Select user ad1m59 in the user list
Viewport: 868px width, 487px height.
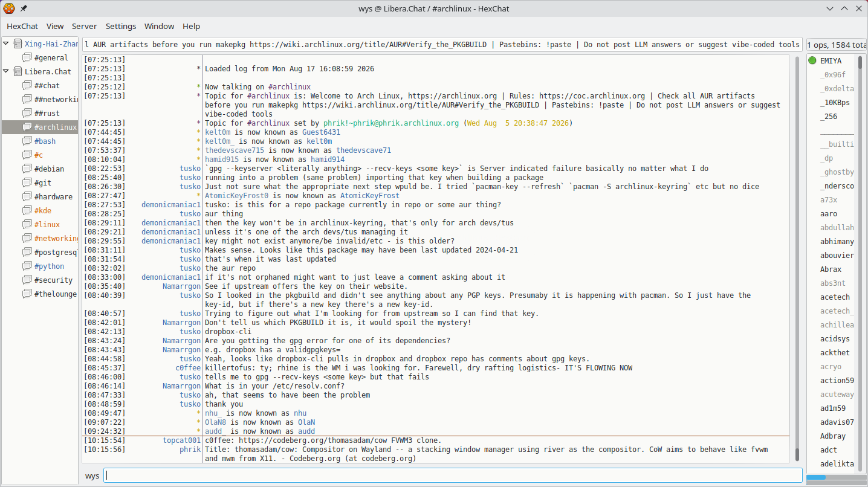coord(831,408)
